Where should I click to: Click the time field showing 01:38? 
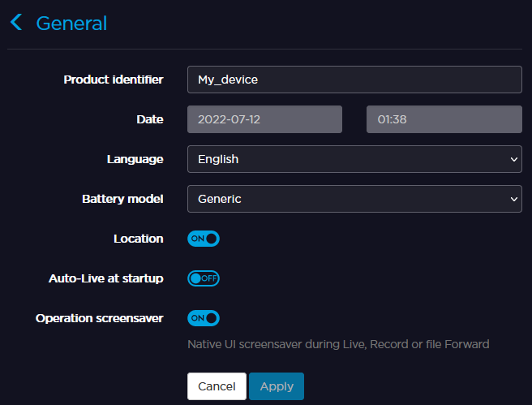(444, 119)
